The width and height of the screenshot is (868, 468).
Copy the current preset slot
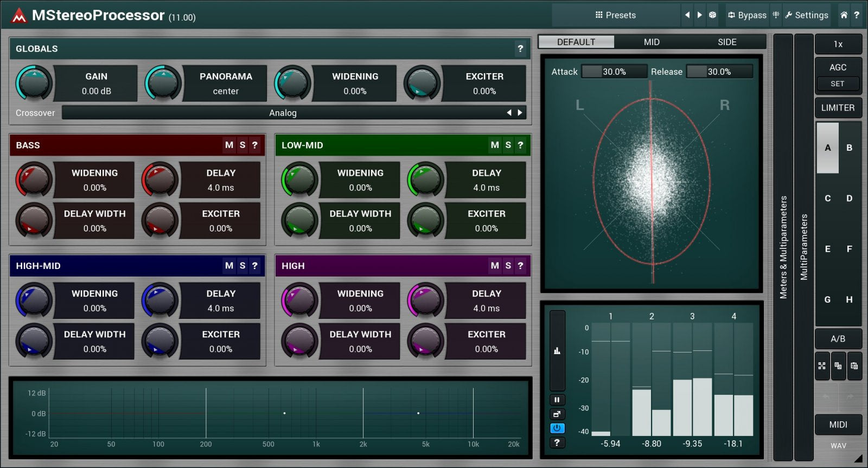coord(838,366)
